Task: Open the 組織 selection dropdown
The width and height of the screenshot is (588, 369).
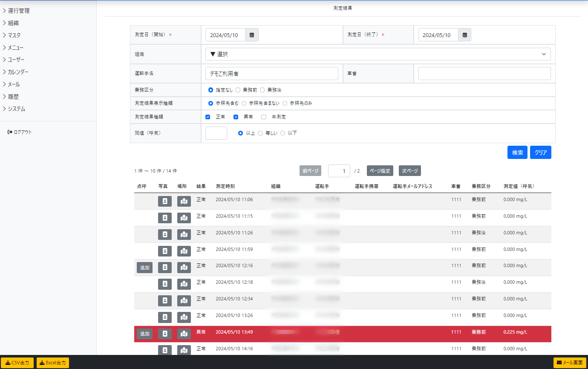Action: [378, 54]
